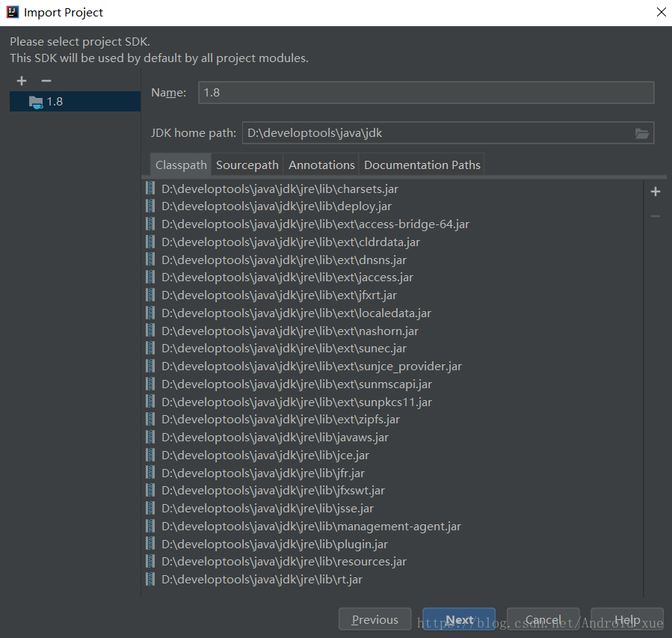Viewport: 672px width, 638px height.
Task: Browse for JDK home path folder
Action: point(641,133)
